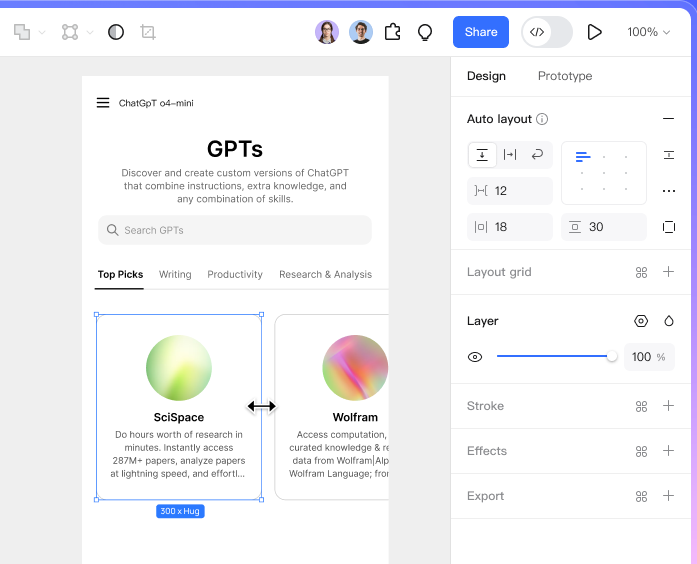Click horizontal padding field showing 18
This screenshot has height=564, width=697.
510,227
